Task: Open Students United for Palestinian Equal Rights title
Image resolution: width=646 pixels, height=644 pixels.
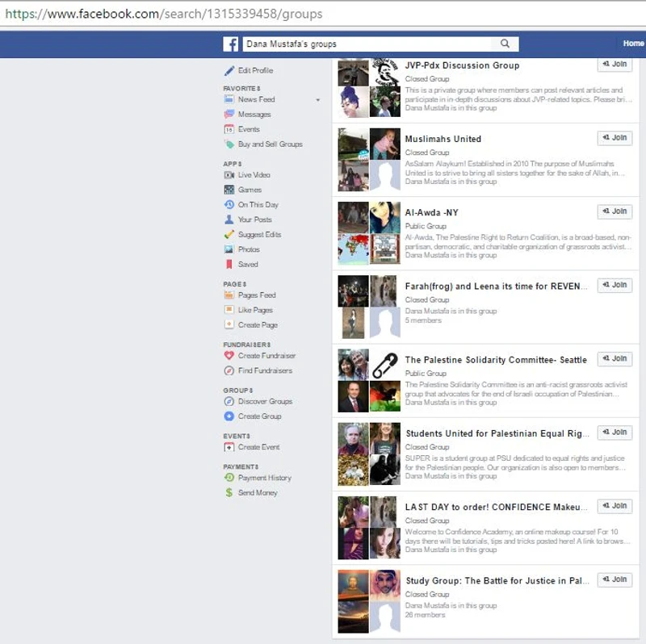Action: pyautogui.click(x=497, y=433)
